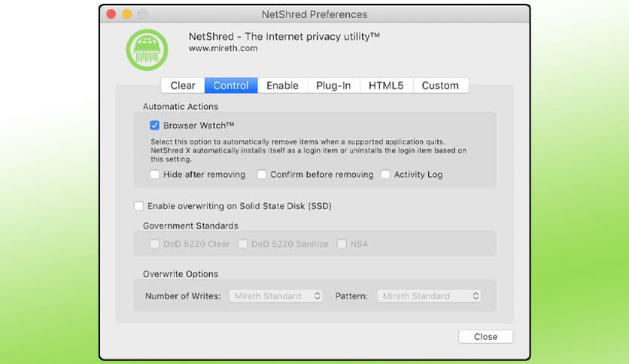Expand the Pattern dropdown menu
Screen dimensions: 629x364
pyautogui.click(x=430, y=296)
